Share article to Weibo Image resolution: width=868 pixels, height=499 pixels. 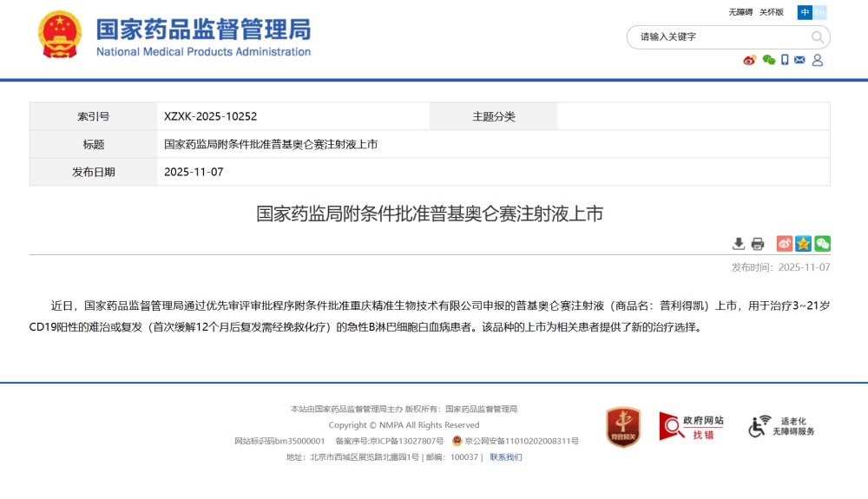pos(784,244)
